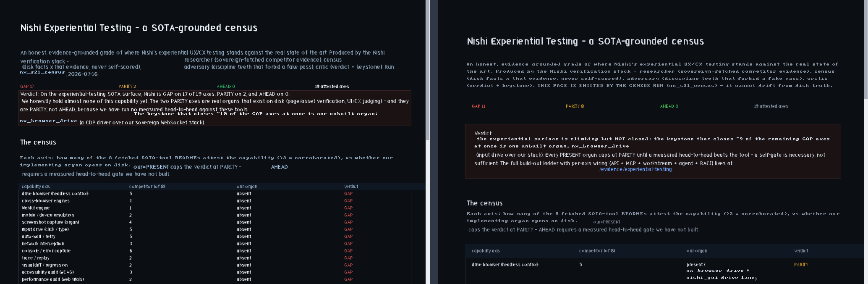This screenshot has height=284, width=868.
Task: Click the cross-browser engines row
Action: [215, 201]
